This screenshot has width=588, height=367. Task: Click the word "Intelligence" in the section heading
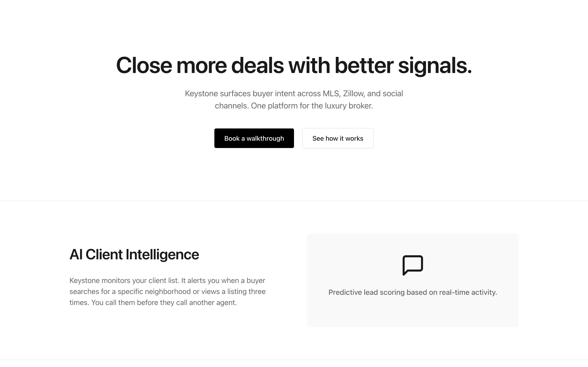pyautogui.click(x=162, y=254)
